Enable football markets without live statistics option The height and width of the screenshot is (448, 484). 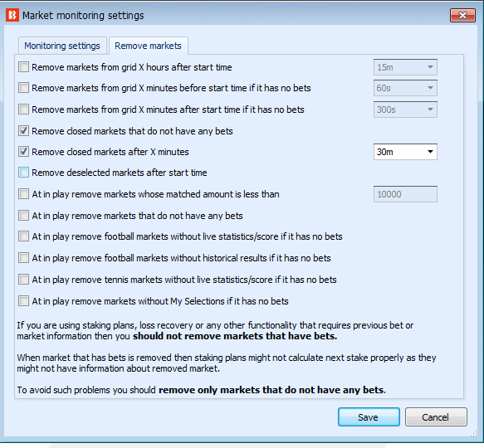23,236
